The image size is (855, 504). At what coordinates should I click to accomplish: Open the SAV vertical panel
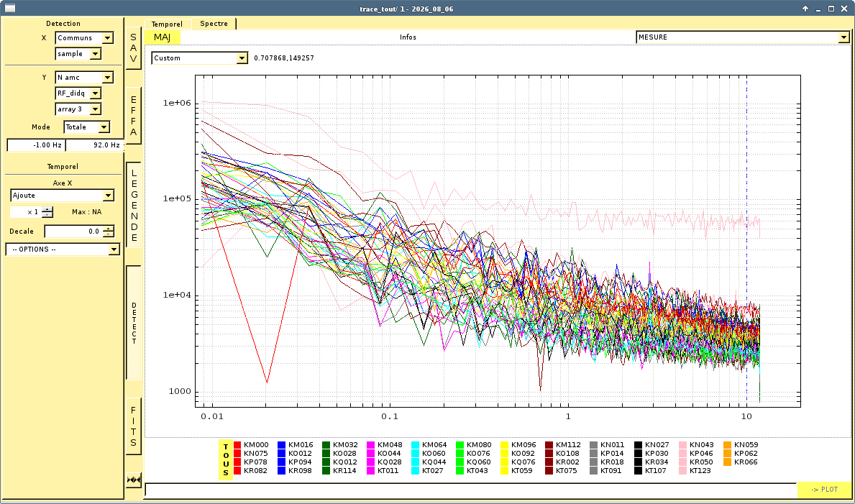coord(134,48)
